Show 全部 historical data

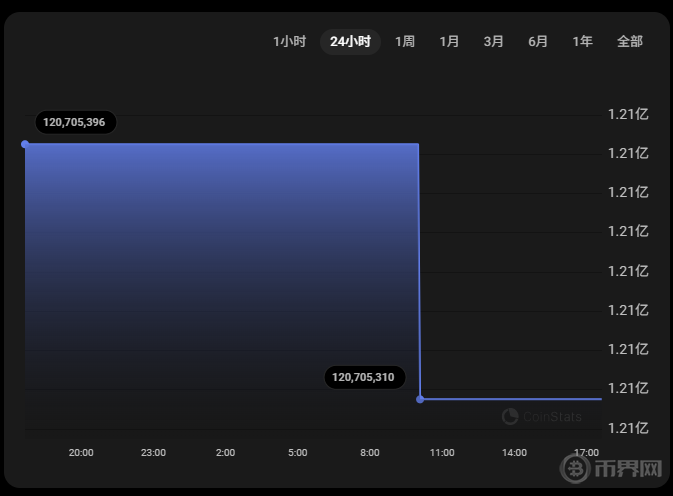point(630,41)
